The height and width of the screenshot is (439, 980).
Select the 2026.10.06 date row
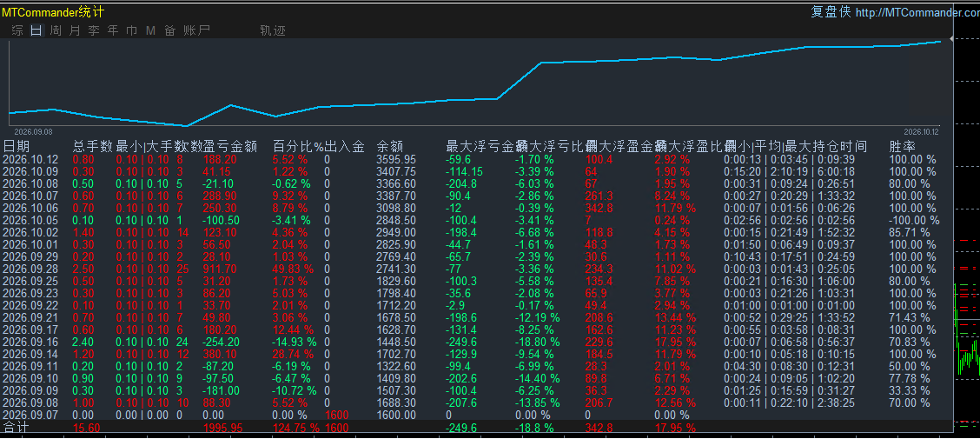click(x=30, y=208)
